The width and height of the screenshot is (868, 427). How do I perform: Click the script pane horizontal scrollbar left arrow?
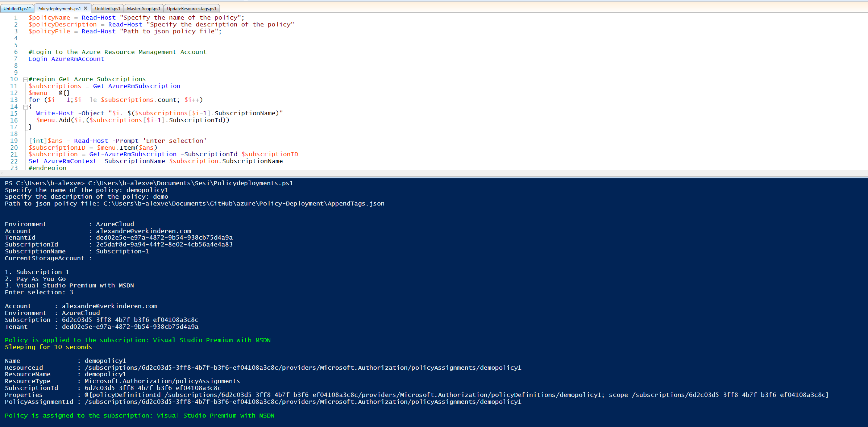point(2,173)
